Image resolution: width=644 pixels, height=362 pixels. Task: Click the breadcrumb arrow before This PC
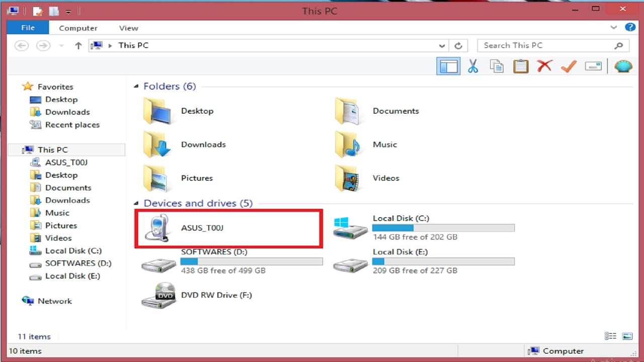[110, 46]
